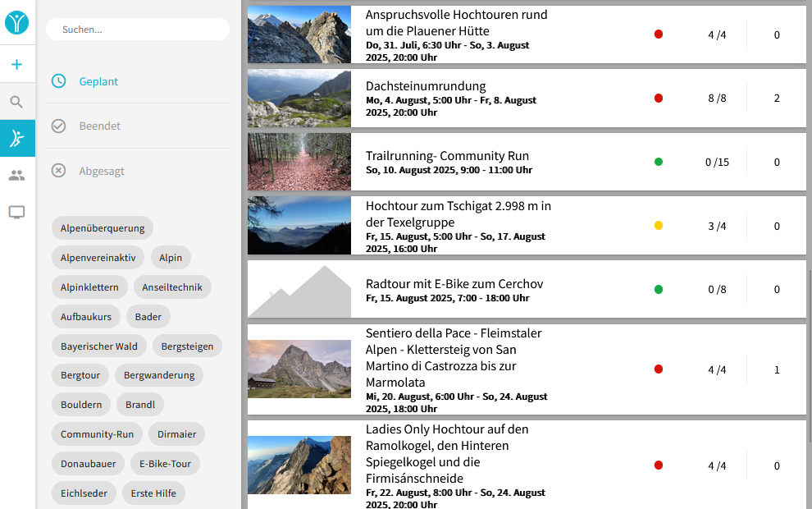Pick the Bader tag chip

(x=148, y=317)
